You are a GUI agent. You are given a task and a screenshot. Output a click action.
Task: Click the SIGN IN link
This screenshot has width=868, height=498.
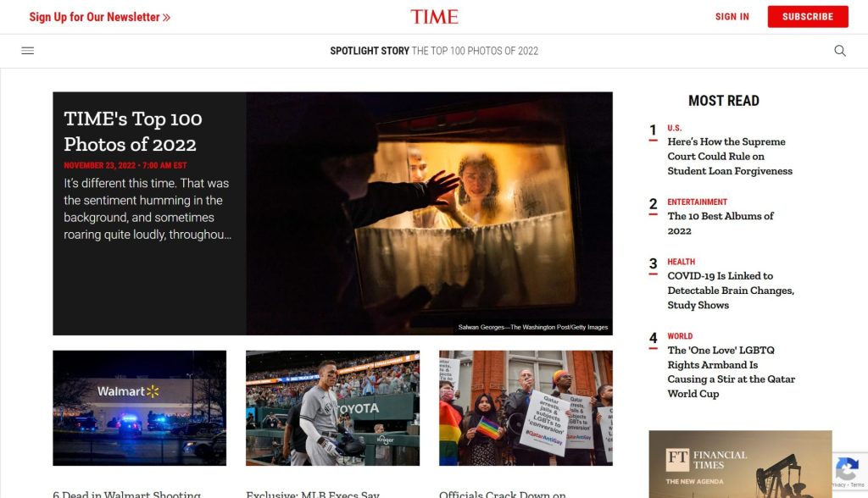(x=732, y=17)
